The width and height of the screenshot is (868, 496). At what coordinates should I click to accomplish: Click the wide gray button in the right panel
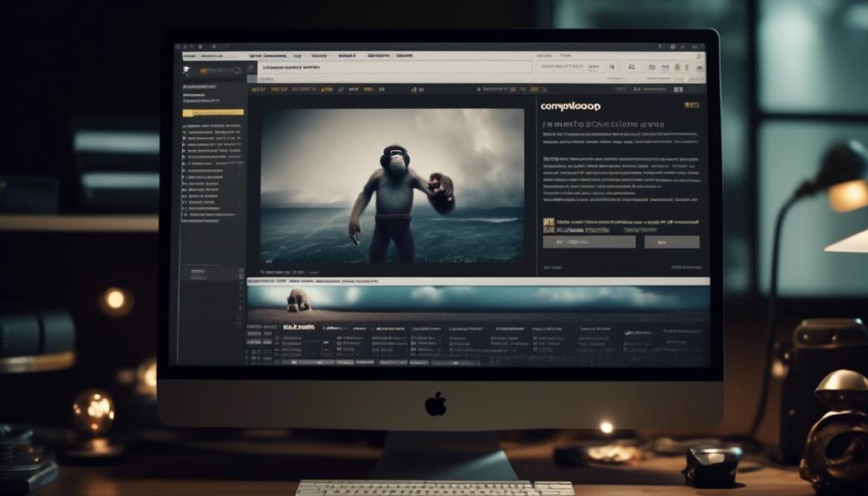[x=588, y=242]
